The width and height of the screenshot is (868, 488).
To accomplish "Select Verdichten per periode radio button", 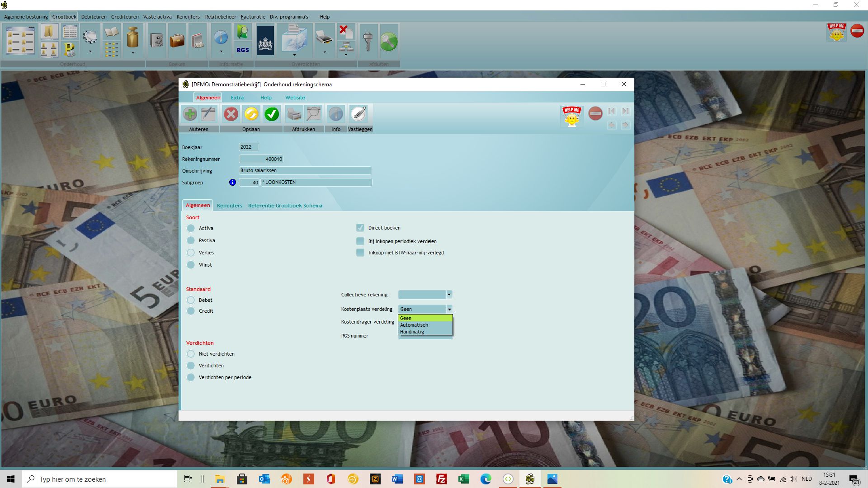I will pyautogui.click(x=191, y=377).
